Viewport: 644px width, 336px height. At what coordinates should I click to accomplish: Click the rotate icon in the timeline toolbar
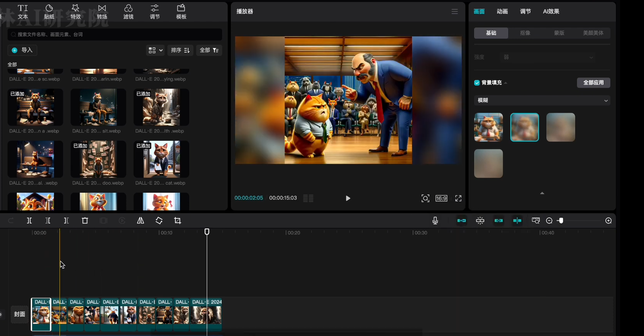click(159, 221)
